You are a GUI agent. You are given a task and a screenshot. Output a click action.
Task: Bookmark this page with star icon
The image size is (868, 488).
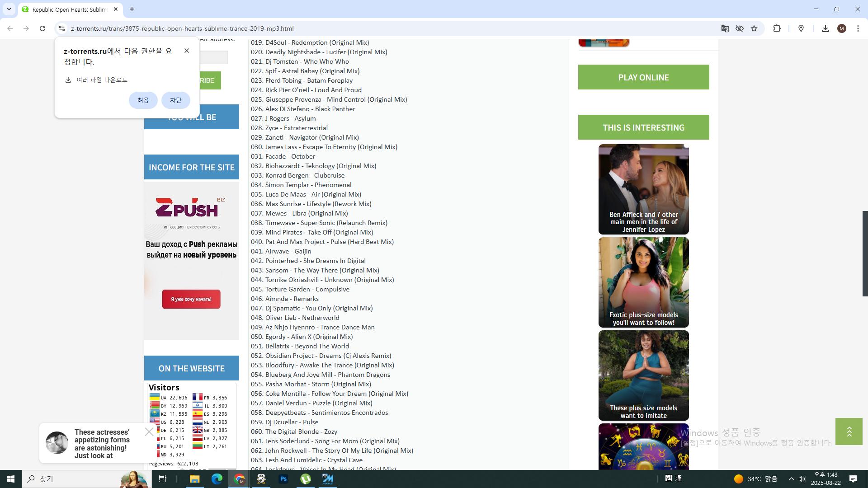[754, 28]
